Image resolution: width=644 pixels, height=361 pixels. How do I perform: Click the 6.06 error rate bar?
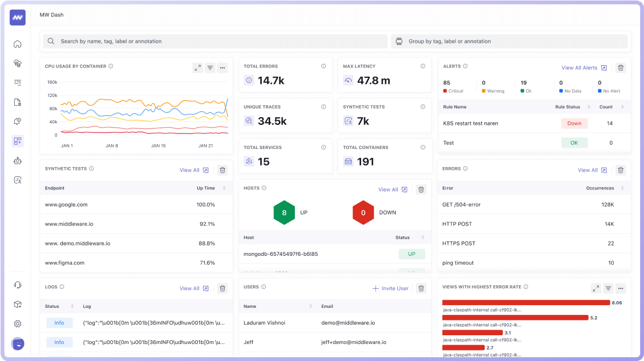[x=526, y=303]
